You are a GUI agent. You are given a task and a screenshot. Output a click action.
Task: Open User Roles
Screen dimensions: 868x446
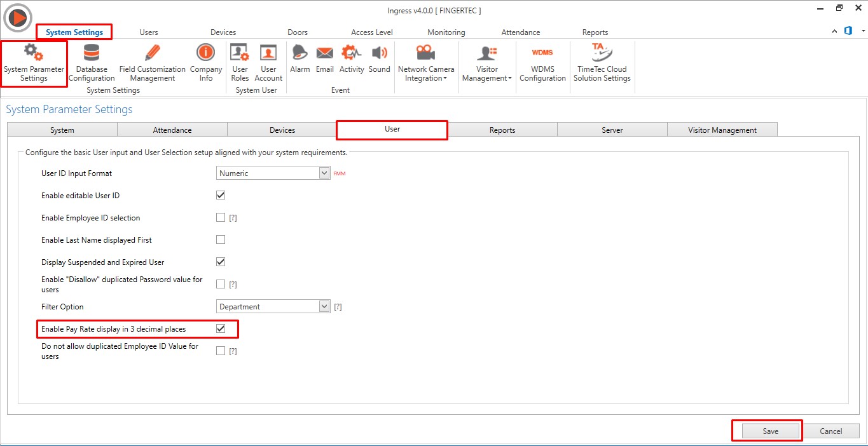[240, 63]
